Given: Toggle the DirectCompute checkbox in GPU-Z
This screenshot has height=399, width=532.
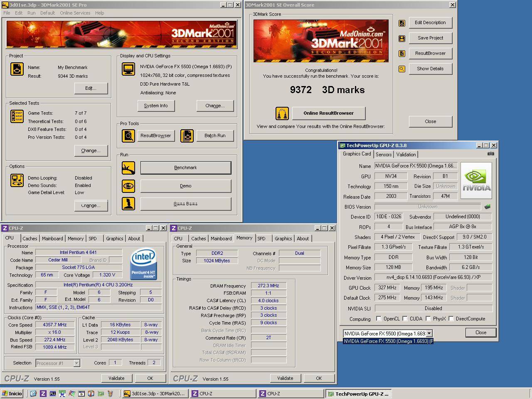Looking at the screenshot, I should (451, 319).
